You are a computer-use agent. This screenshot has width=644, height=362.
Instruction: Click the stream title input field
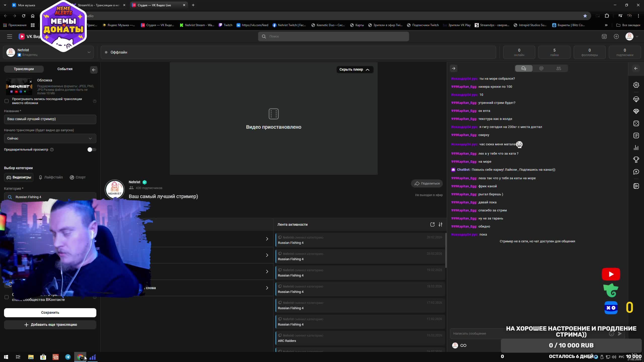pos(50,119)
